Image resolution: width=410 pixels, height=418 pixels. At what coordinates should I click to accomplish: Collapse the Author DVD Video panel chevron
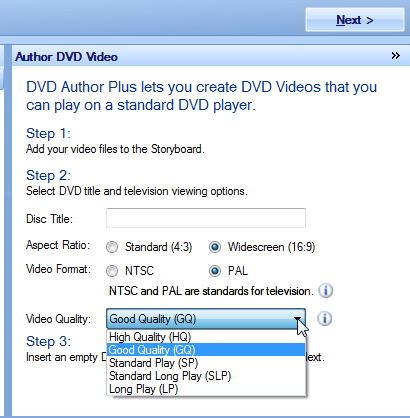pos(395,56)
